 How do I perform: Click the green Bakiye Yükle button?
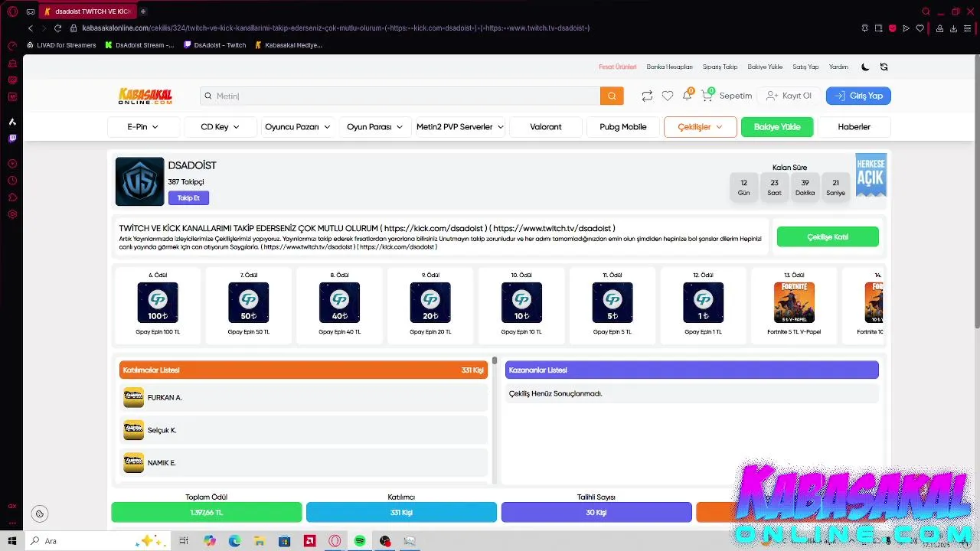[x=777, y=127]
